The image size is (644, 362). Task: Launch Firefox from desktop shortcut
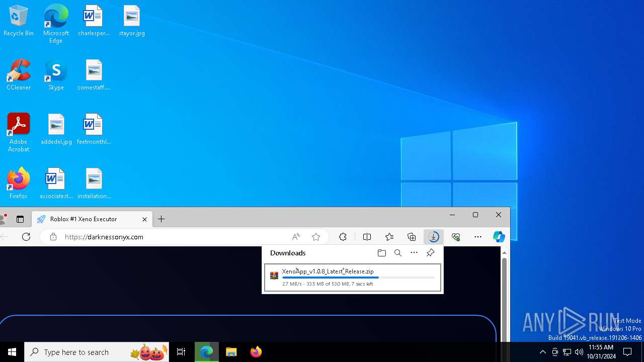click(x=19, y=184)
